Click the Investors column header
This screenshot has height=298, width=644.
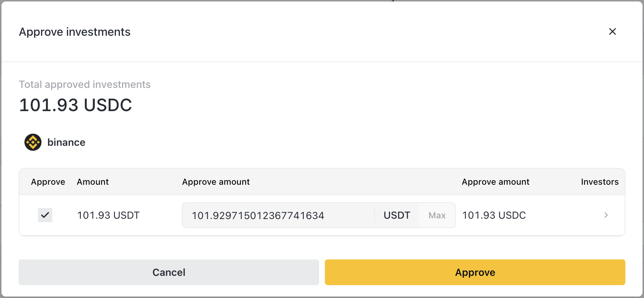coord(600,182)
